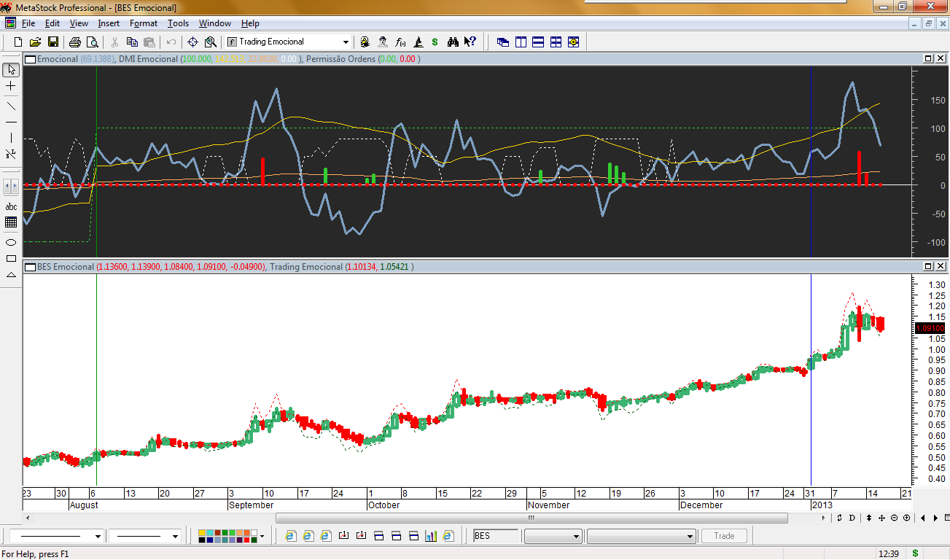Open the second line style dropdown

[x=175, y=537]
